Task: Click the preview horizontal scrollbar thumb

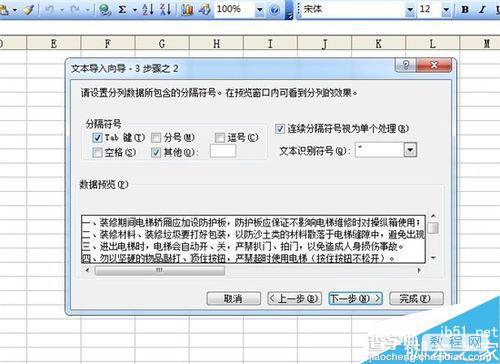Action: [159, 270]
